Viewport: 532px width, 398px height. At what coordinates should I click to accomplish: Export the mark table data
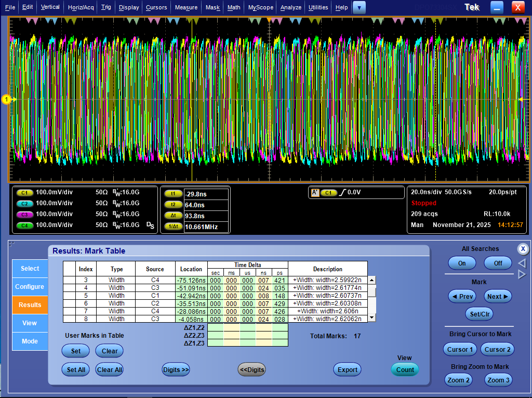[347, 369]
